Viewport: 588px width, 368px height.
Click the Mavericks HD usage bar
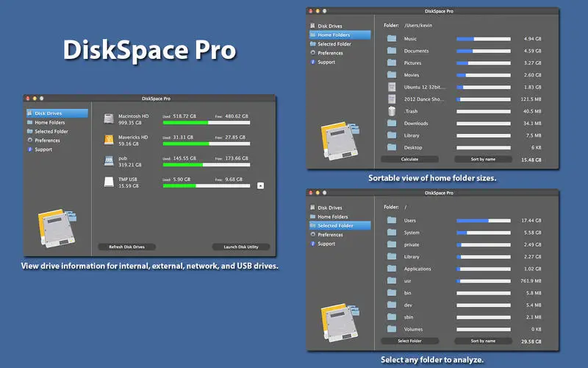207,144
